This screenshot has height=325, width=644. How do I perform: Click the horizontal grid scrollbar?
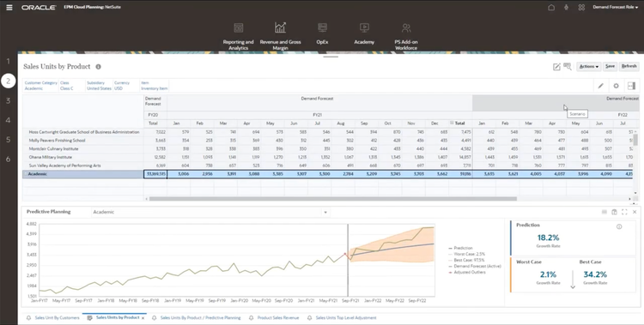click(x=332, y=199)
